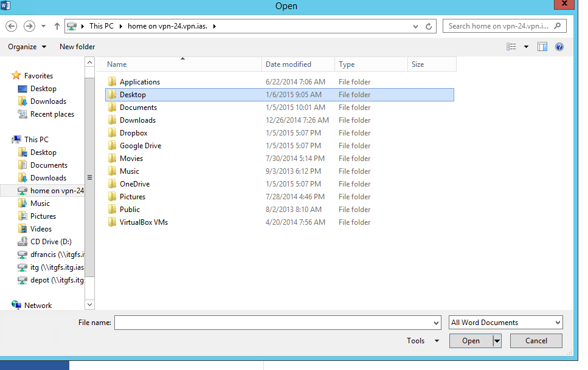This screenshot has width=588, height=370.
Task: Open the More view options dropdown
Action: (526, 47)
